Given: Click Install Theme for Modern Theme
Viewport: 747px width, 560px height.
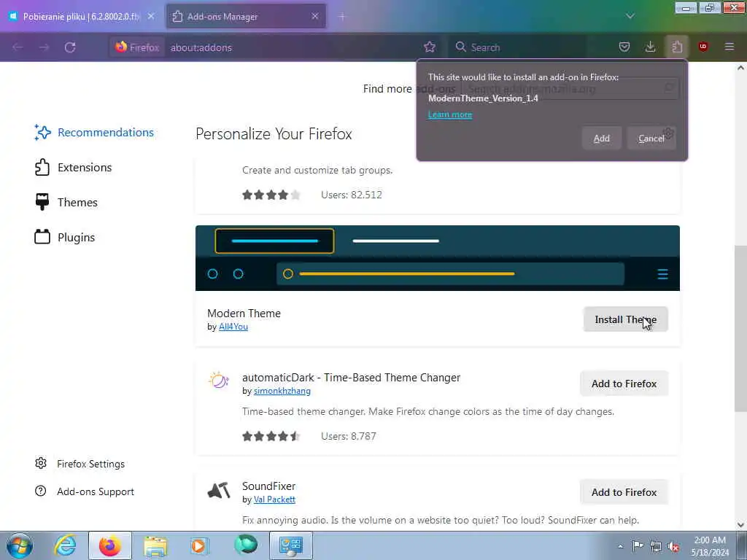Looking at the screenshot, I should pos(625,319).
